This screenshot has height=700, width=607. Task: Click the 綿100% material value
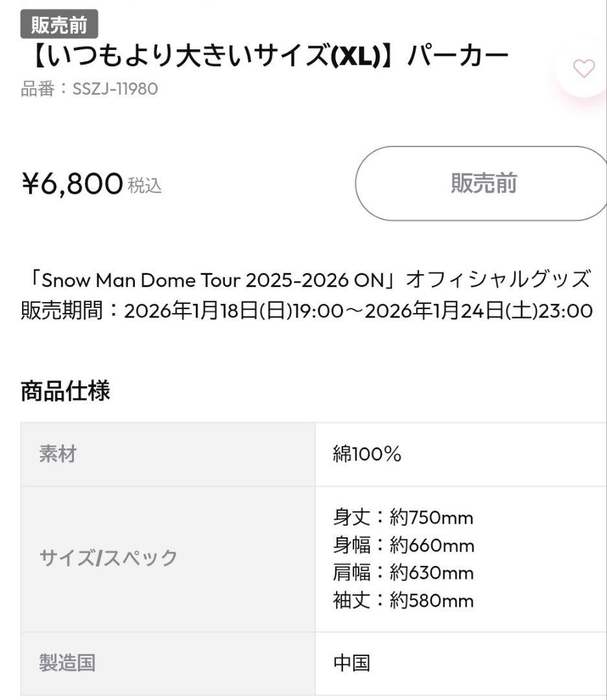coord(367,454)
